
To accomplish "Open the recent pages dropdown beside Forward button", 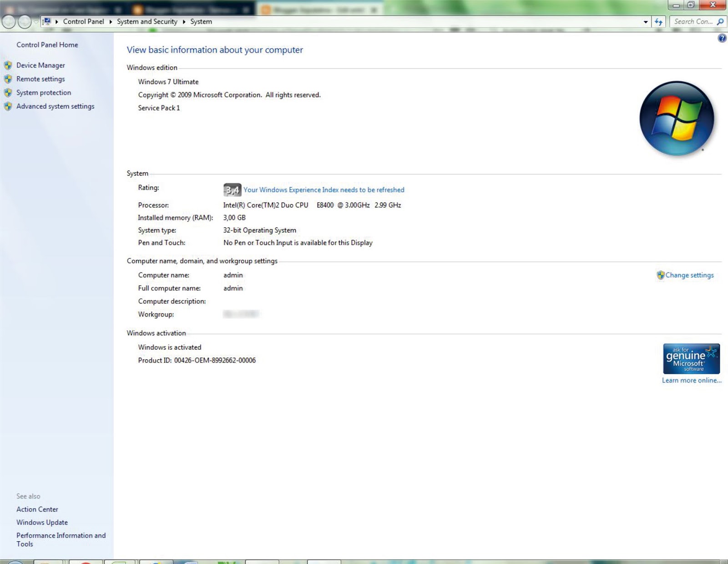I will pos(36,22).
